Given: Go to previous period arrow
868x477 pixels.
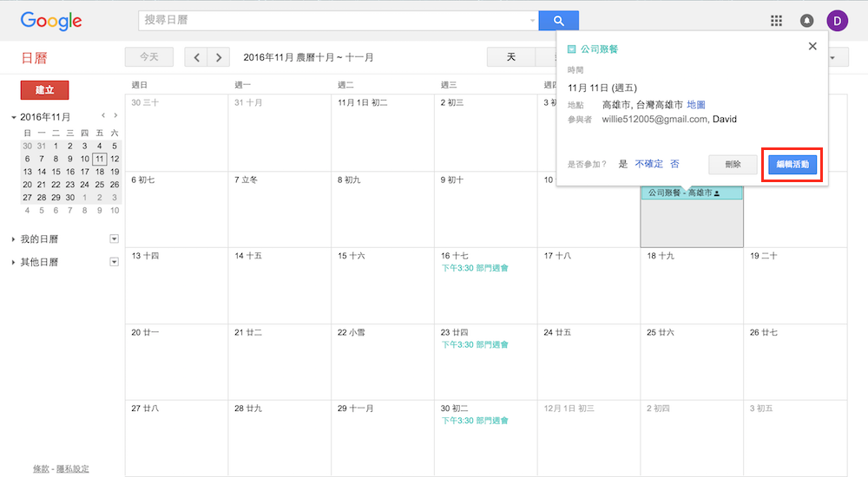Looking at the screenshot, I should [197, 57].
